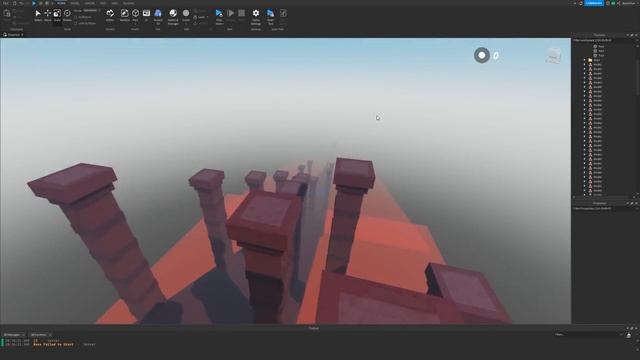The width and height of the screenshot is (640, 360).
Task: Click the Collaborate button
Action: [594, 3]
